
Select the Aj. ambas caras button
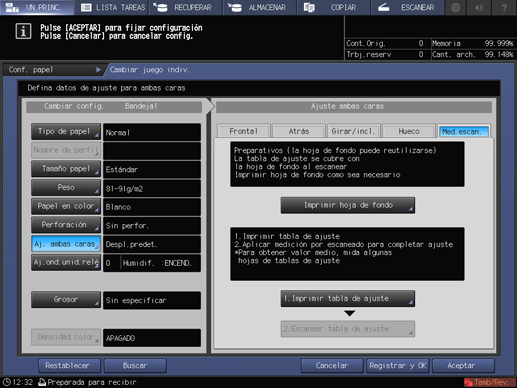(x=66, y=244)
